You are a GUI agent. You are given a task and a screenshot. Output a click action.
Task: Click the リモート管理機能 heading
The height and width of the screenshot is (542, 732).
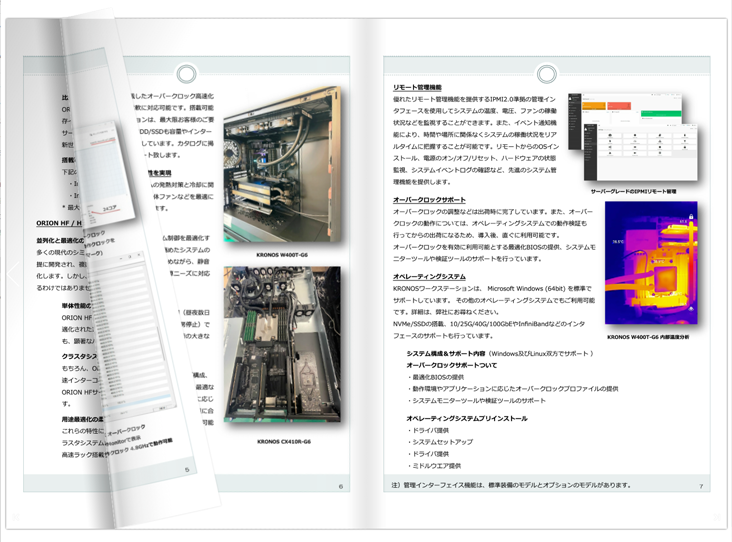[417, 87]
